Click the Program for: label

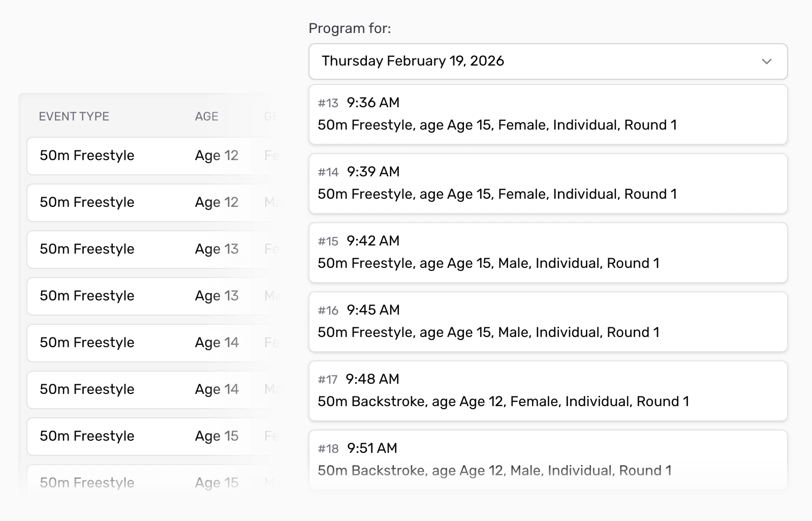(350, 28)
